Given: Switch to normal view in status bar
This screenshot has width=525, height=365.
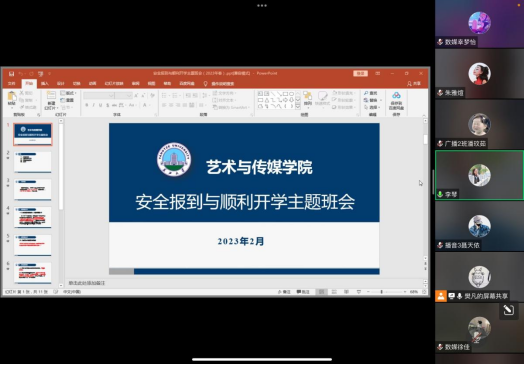Looking at the screenshot, I should (x=321, y=292).
